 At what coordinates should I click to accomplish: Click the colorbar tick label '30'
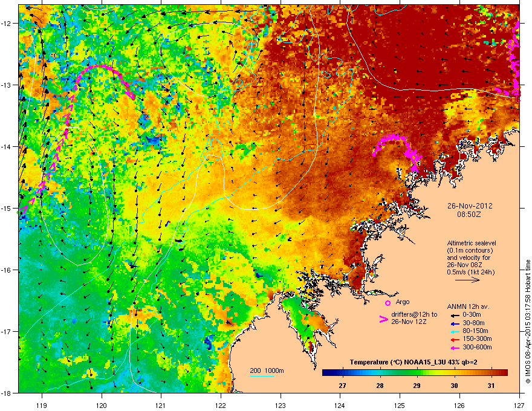pos(454,386)
